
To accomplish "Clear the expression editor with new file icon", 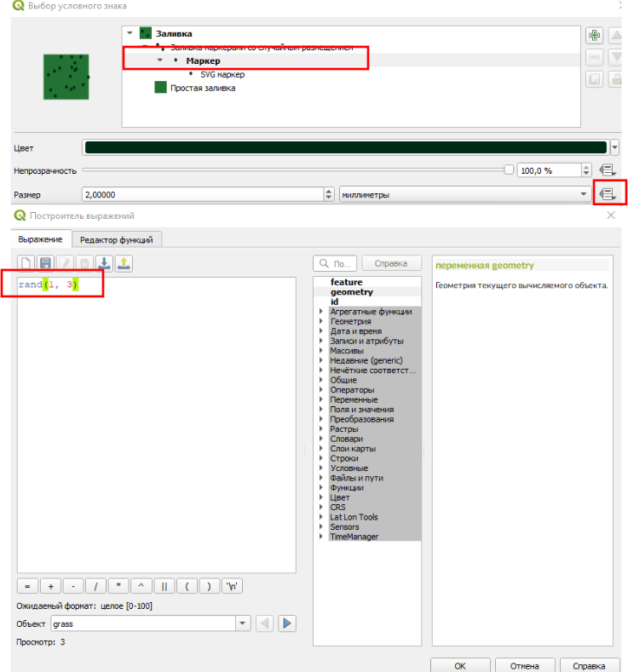I will tap(26, 263).
